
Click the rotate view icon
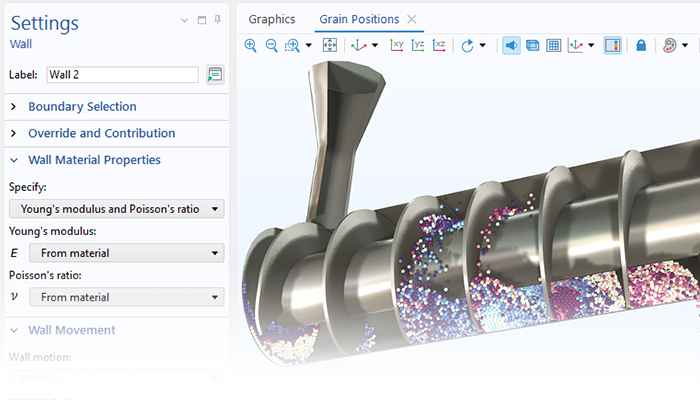[468, 46]
